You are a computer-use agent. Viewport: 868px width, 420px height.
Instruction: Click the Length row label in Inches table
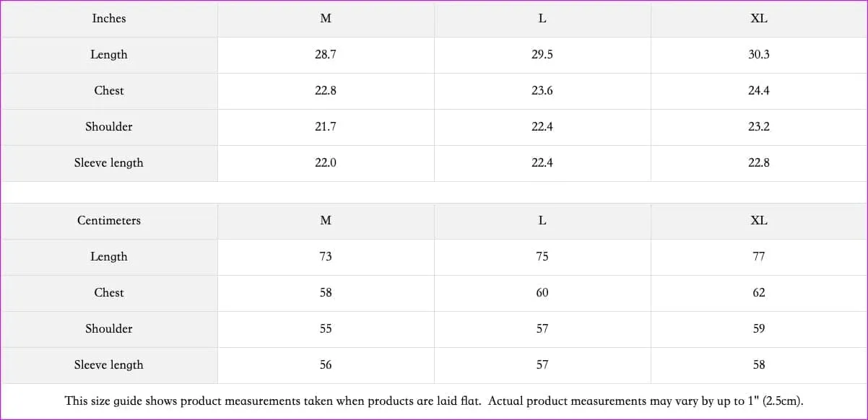click(x=109, y=55)
